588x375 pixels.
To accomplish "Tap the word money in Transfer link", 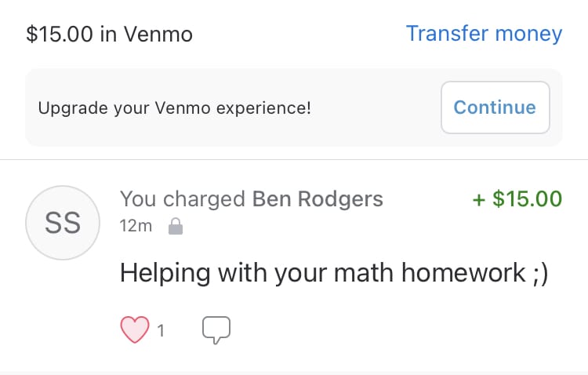I will [x=528, y=34].
